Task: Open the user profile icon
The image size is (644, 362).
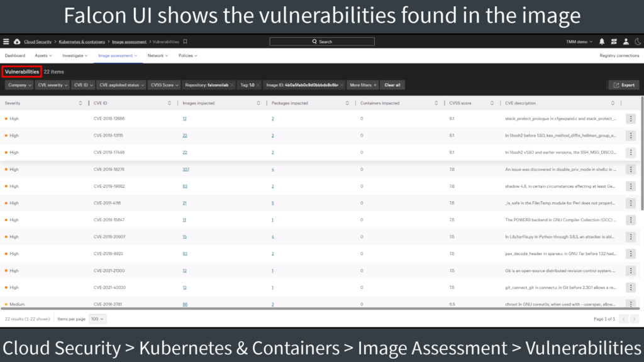Action: 626,41
